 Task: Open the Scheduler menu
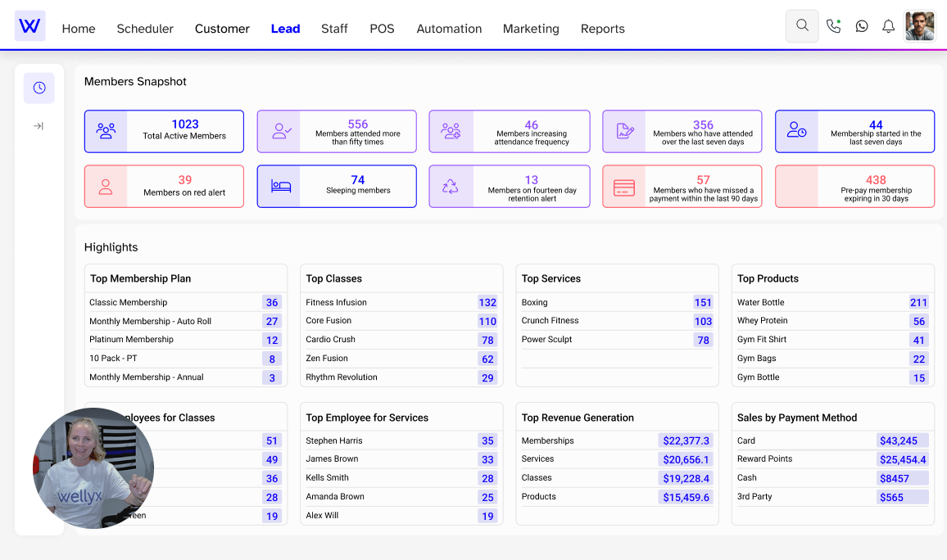(x=145, y=29)
